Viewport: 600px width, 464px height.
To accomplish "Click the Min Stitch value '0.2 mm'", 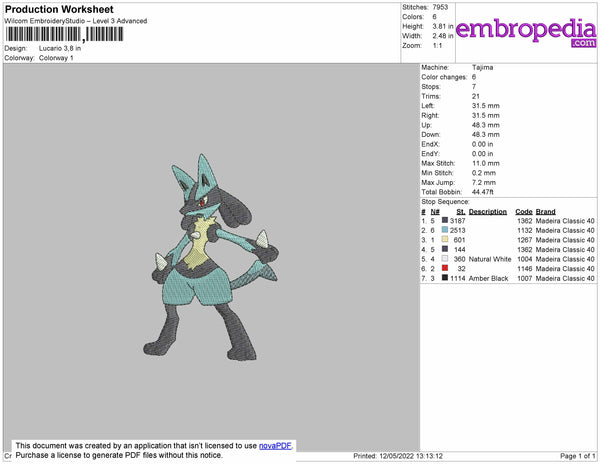I will [x=484, y=173].
